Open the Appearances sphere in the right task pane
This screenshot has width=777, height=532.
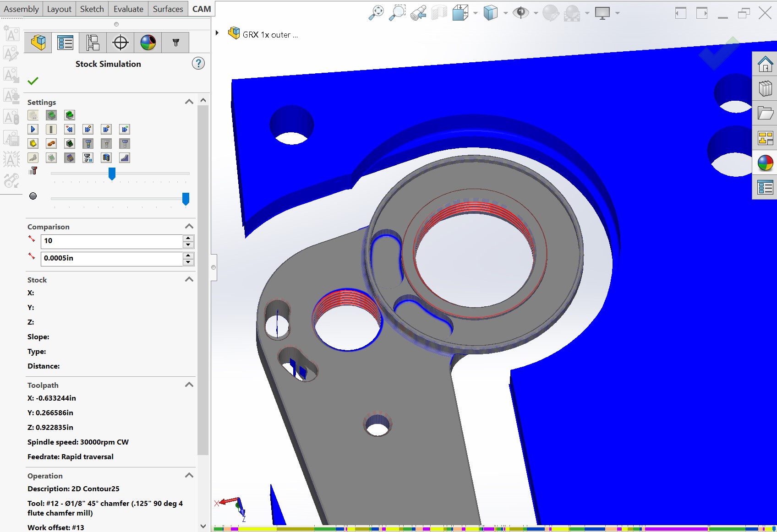point(765,163)
